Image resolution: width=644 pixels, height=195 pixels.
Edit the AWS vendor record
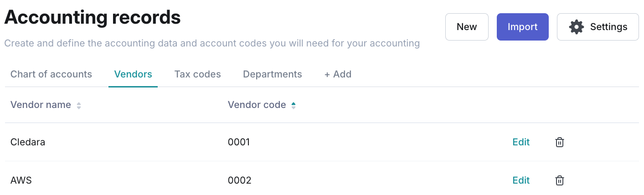[x=521, y=180]
